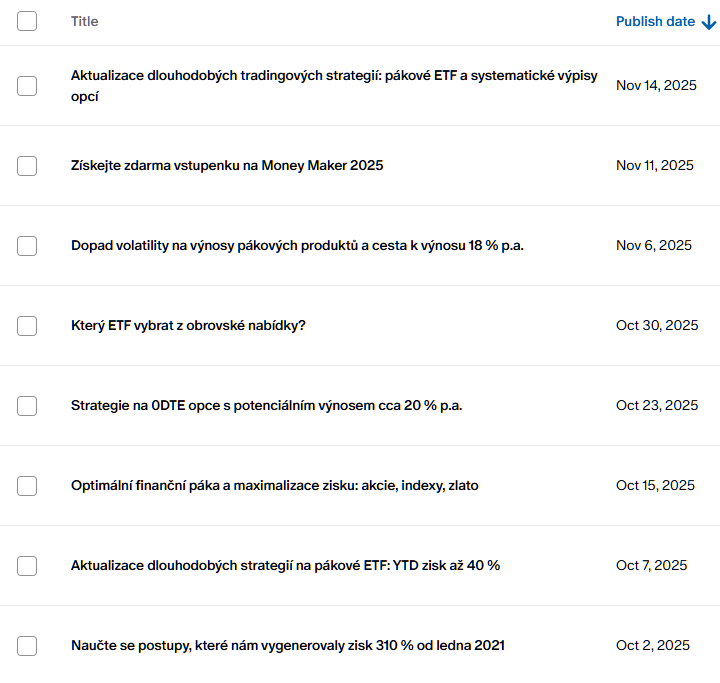Screen dimensions: 720x683
Task: Open the 'Optimální finanční páka a maximalizace zisku' post
Action: (x=274, y=486)
